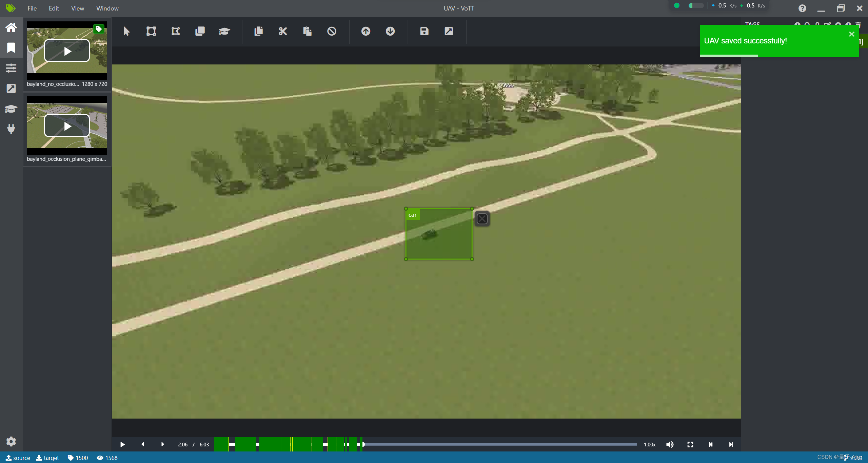Screen dimensions: 868x463
Task: Activate the Copy Rectangle tool
Action: pyautogui.click(x=200, y=31)
